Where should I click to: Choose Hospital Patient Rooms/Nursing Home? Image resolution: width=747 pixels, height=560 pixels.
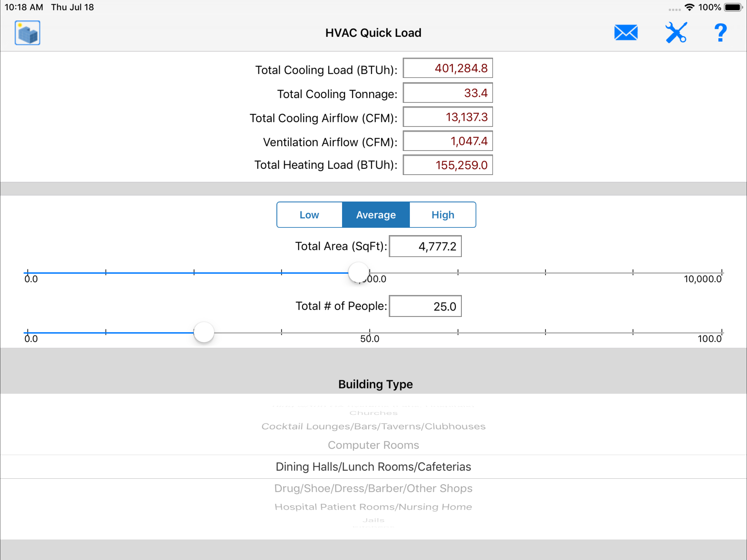click(x=373, y=507)
